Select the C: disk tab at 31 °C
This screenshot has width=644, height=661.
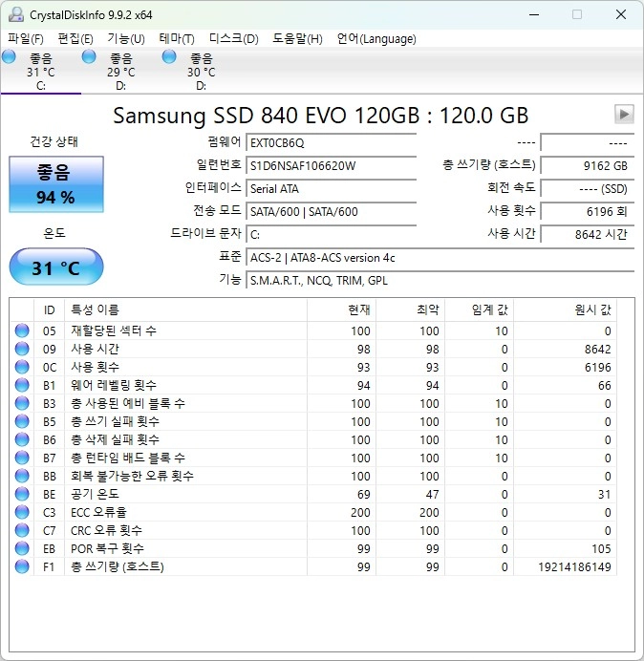[x=40, y=72]
